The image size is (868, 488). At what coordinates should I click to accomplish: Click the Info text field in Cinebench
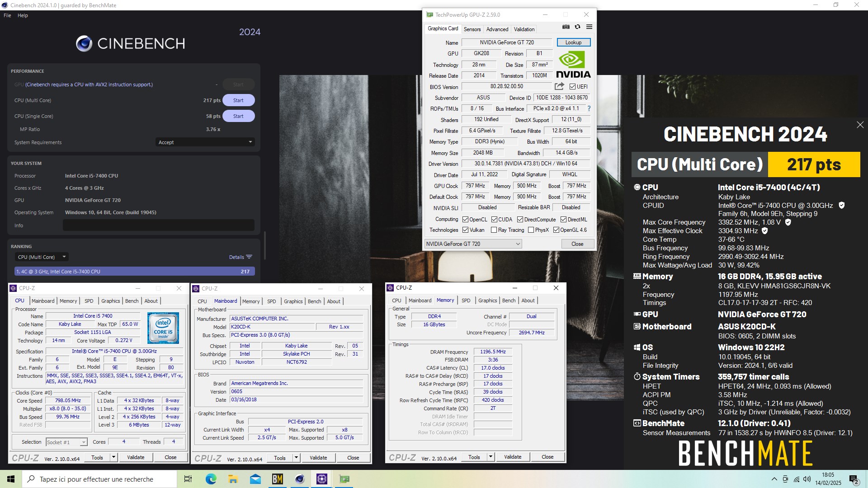159,225
